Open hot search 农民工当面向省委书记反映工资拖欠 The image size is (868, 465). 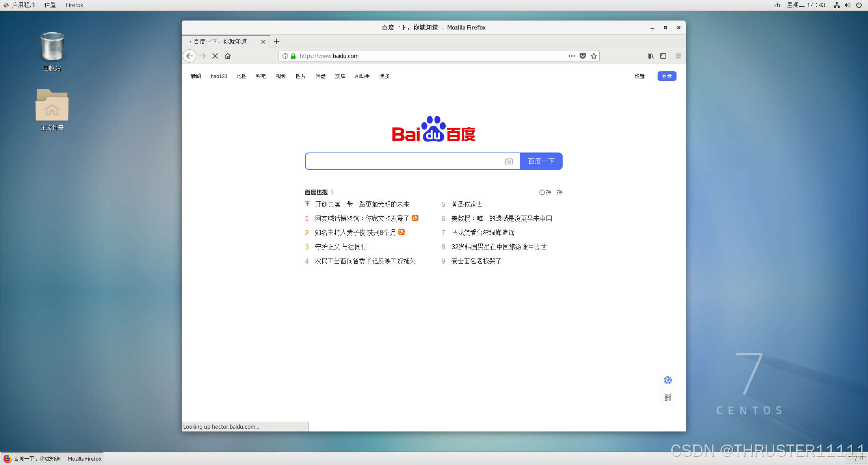tap(365, 261)
